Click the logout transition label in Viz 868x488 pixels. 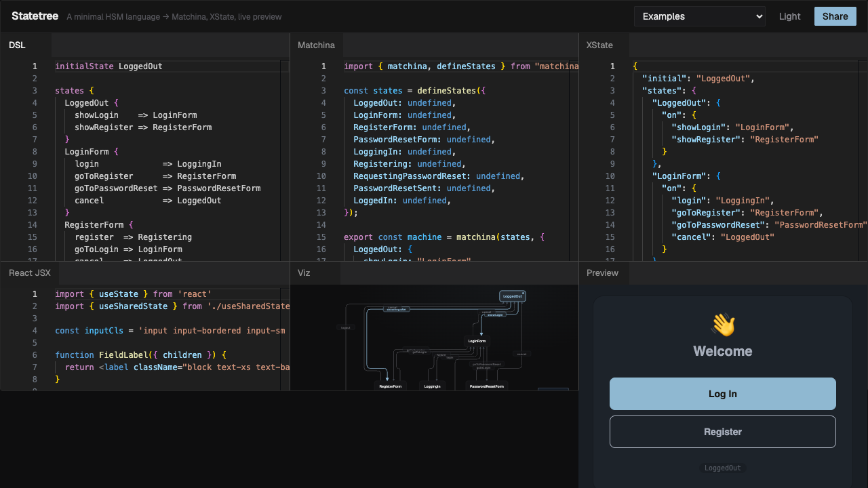346,327
